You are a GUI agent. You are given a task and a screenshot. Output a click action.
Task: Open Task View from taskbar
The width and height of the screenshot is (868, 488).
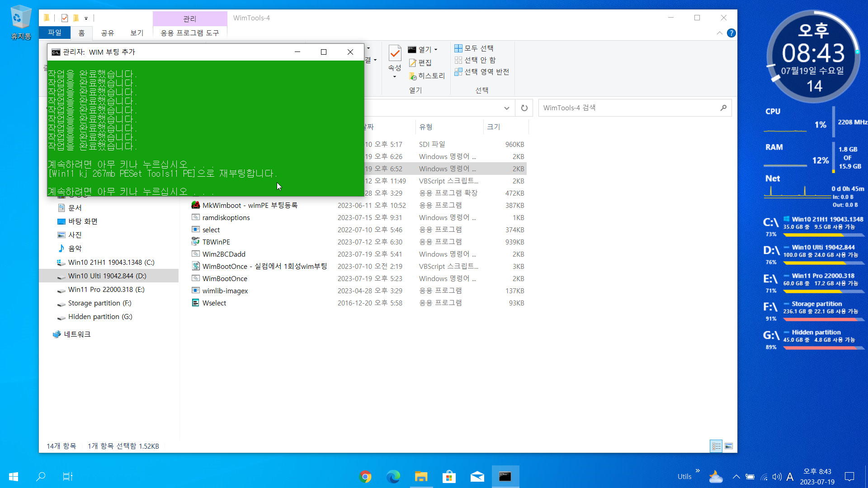(x=68, y=477)
